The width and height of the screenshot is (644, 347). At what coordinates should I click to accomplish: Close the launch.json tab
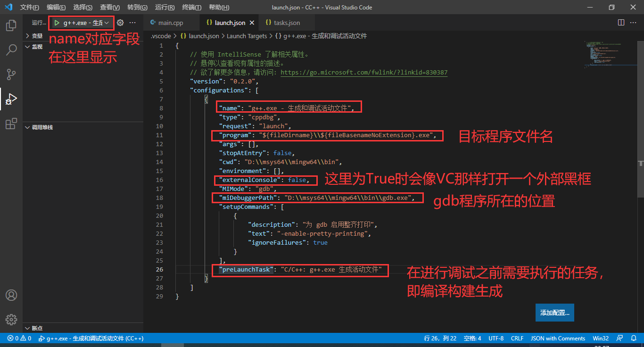[252, 23]
